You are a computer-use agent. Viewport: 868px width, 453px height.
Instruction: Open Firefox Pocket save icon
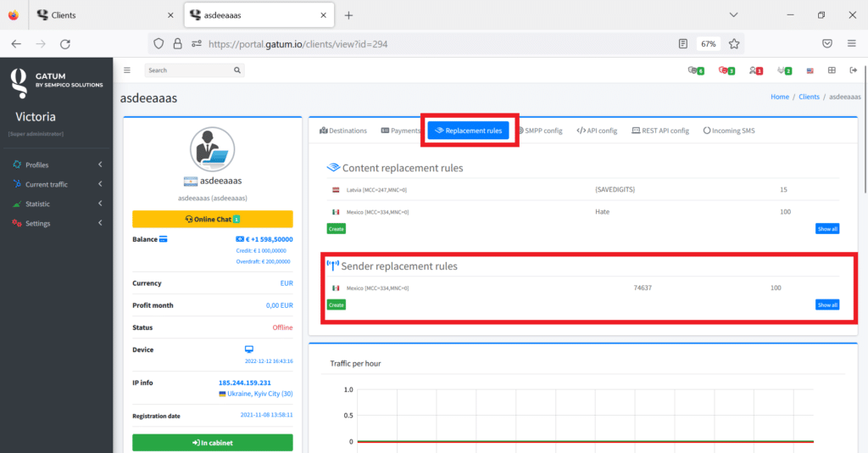827,44
